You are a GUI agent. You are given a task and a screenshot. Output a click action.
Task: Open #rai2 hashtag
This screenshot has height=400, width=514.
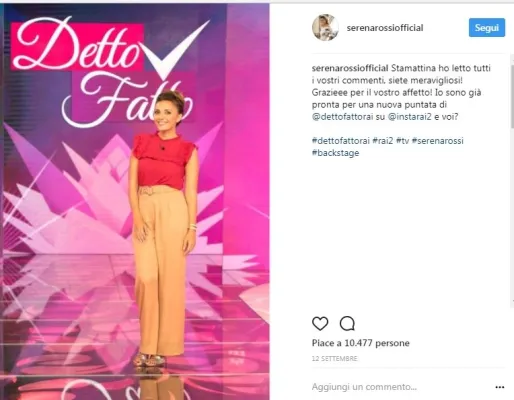point(383,141)
